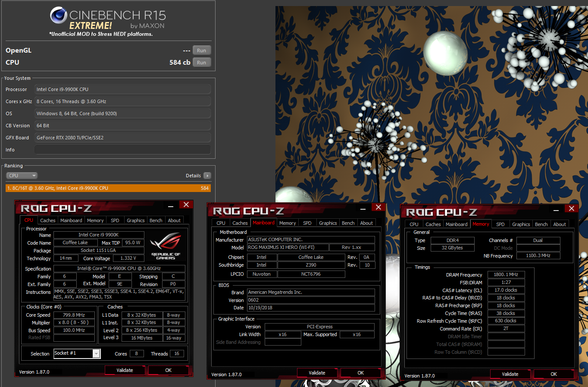Click the memory Size 32 GBytes value
The width and height of the screenshot is (588, 387).
pos(453,248)
